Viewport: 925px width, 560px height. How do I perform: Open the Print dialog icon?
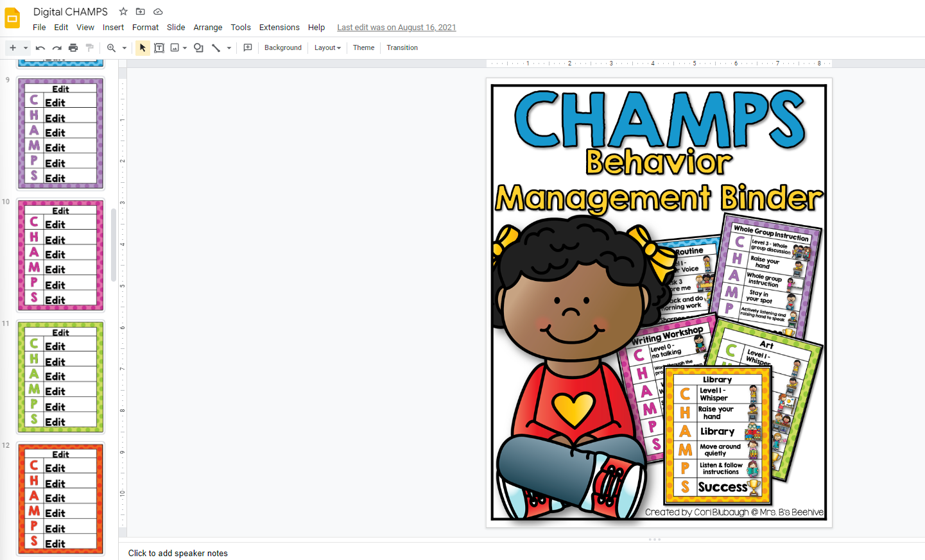[x=73, y=47]
